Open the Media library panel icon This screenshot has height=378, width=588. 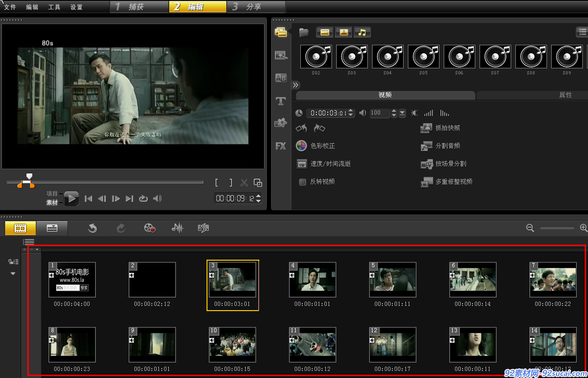coord(281,32)
